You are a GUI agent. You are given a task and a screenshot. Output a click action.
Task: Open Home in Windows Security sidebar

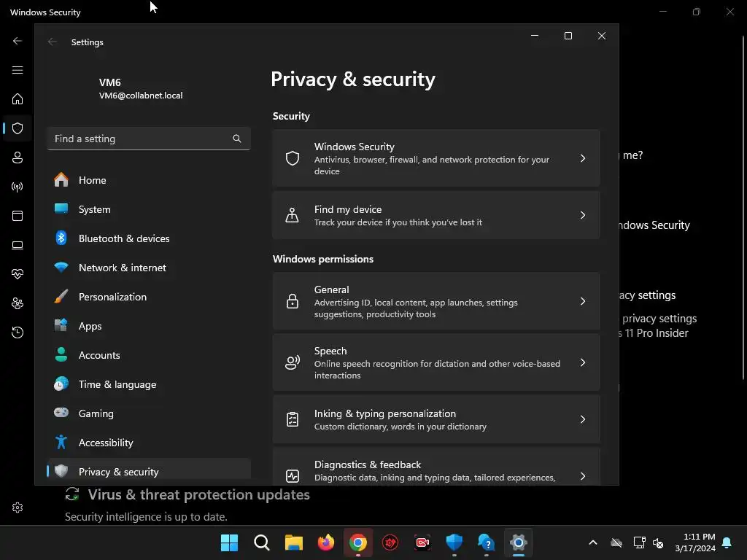click(18, 99)
